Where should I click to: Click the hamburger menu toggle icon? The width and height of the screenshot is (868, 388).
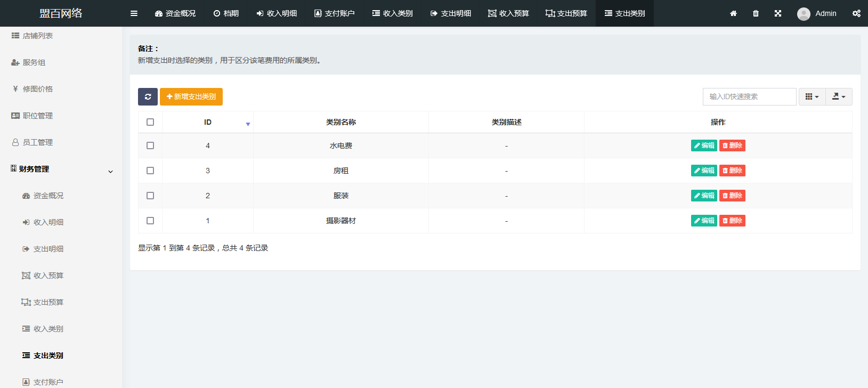[134, 13]
